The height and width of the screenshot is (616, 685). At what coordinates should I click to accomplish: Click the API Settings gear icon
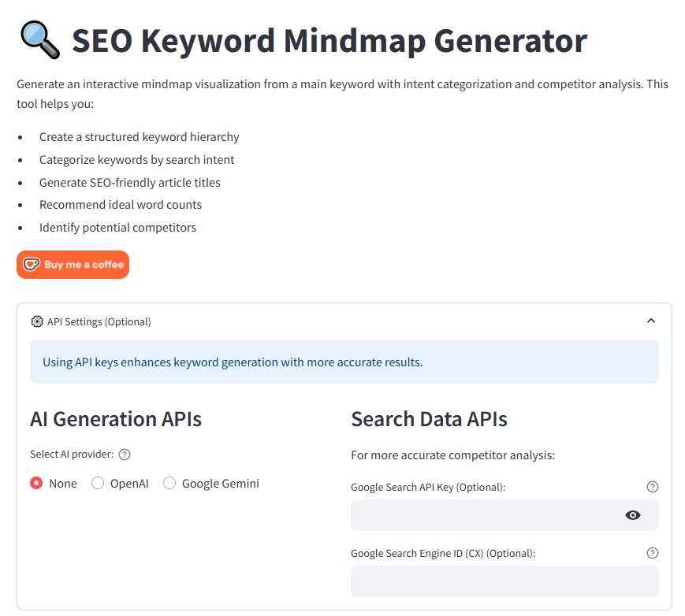[x=36, y=321]
